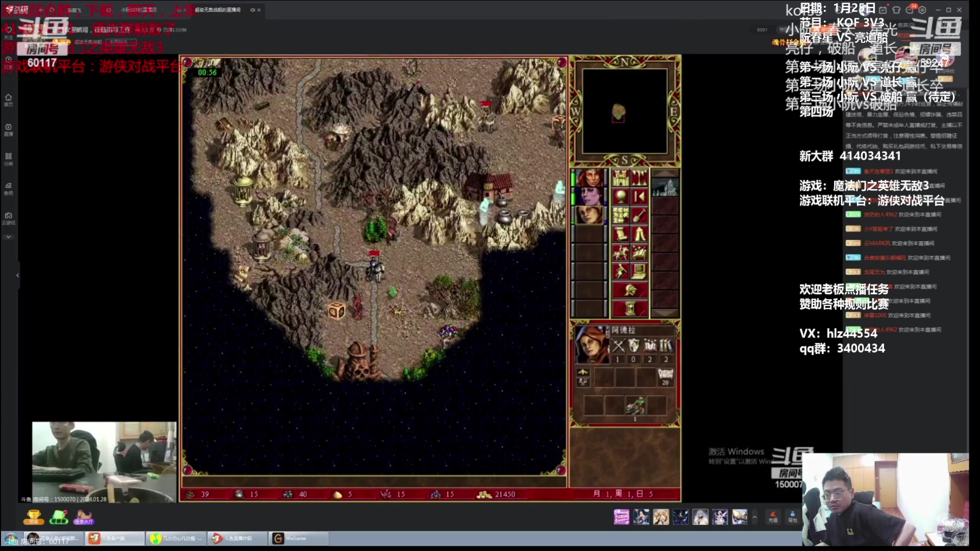The height and width of the screenshot is (551, 980).
Task: Open the Quest Log crystal ball button
Action: [621, 197]
